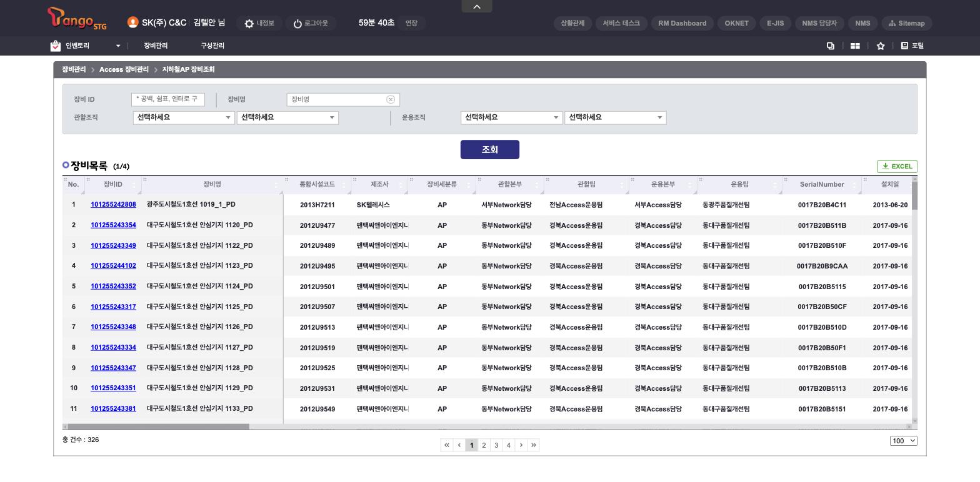The image size is (980, 482).
Task: Clear the 장비명 field with the X icon
Action: [391, 99]
